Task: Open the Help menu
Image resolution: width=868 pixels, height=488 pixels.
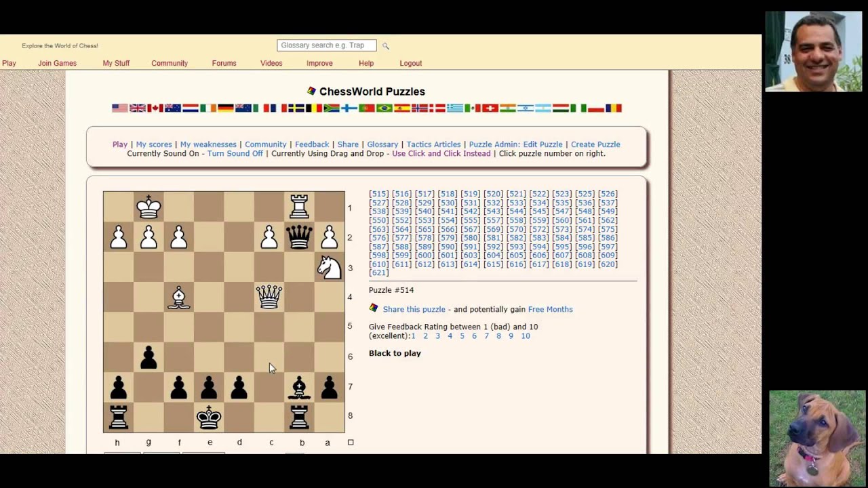Action: (366, 63)
